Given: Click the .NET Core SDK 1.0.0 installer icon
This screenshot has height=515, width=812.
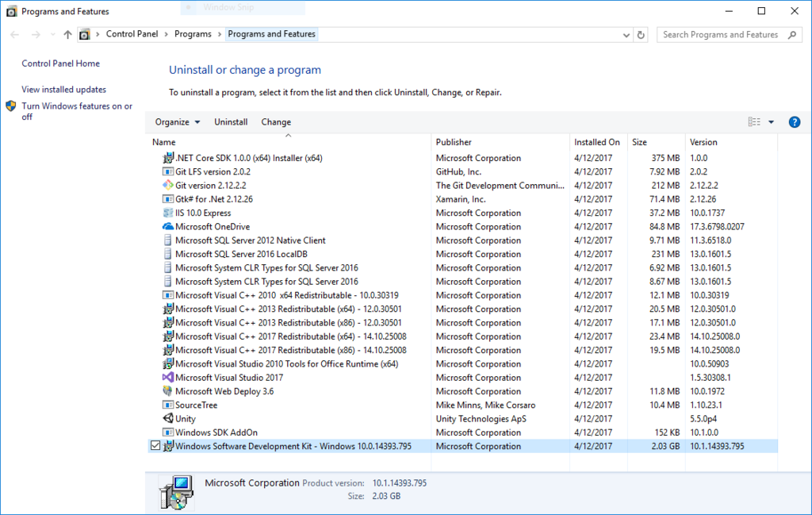Looking at the screenshot, I should tap(168, 158).
